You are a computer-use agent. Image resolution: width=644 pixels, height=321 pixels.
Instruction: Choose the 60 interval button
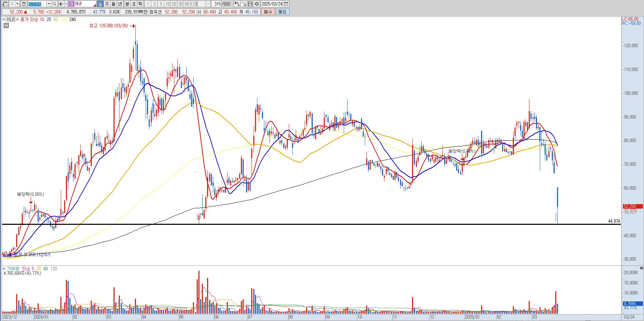point(187,4)
